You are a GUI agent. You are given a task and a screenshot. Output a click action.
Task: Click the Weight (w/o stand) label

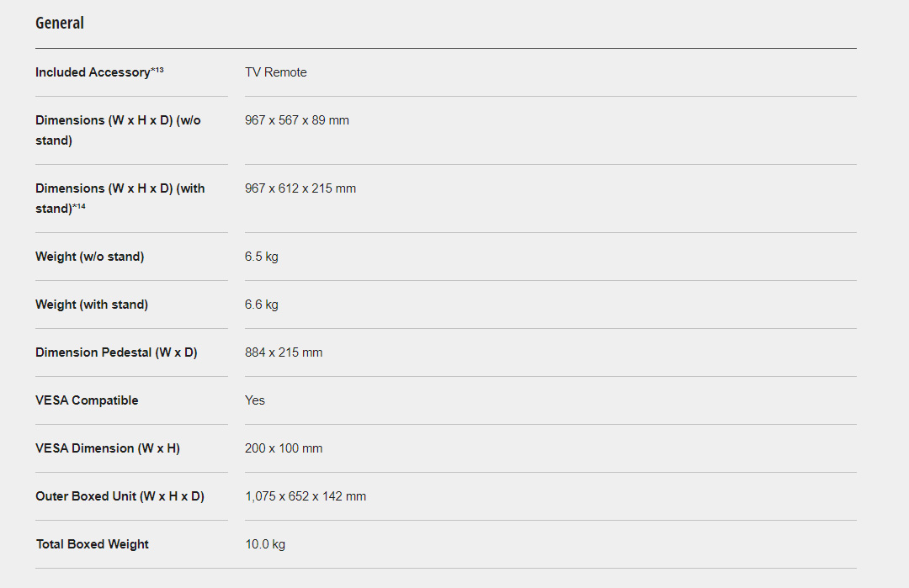[x=89, y=257]
